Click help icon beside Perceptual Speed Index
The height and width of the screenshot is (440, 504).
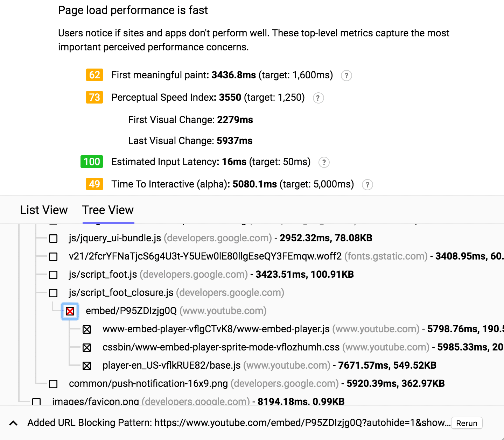318,98
